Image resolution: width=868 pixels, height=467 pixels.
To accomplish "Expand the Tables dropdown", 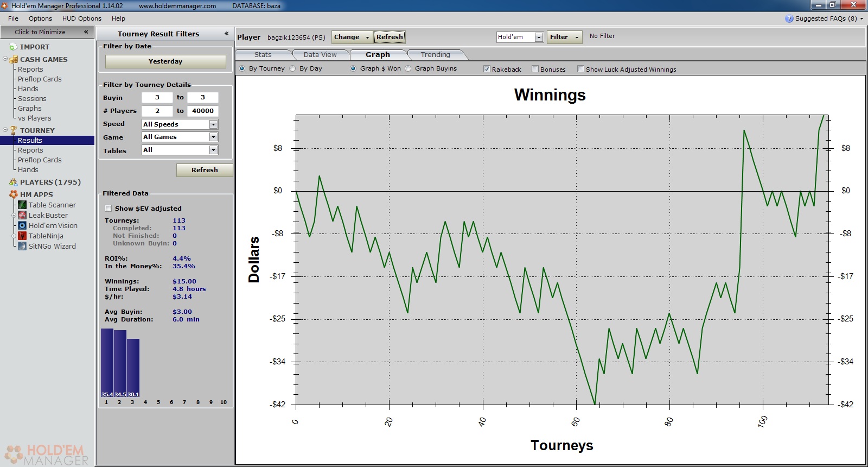I will tap(213, 150).
